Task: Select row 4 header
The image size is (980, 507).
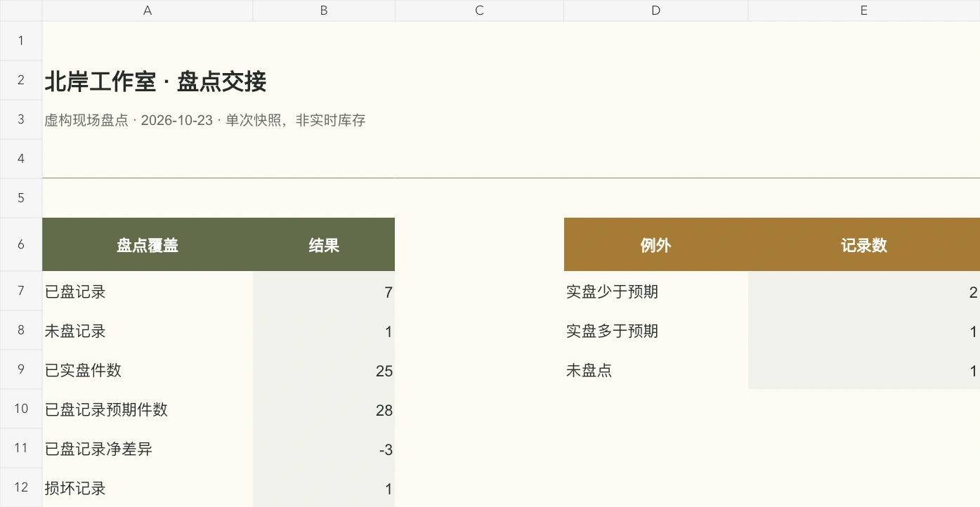Action: tap(21, 159)
